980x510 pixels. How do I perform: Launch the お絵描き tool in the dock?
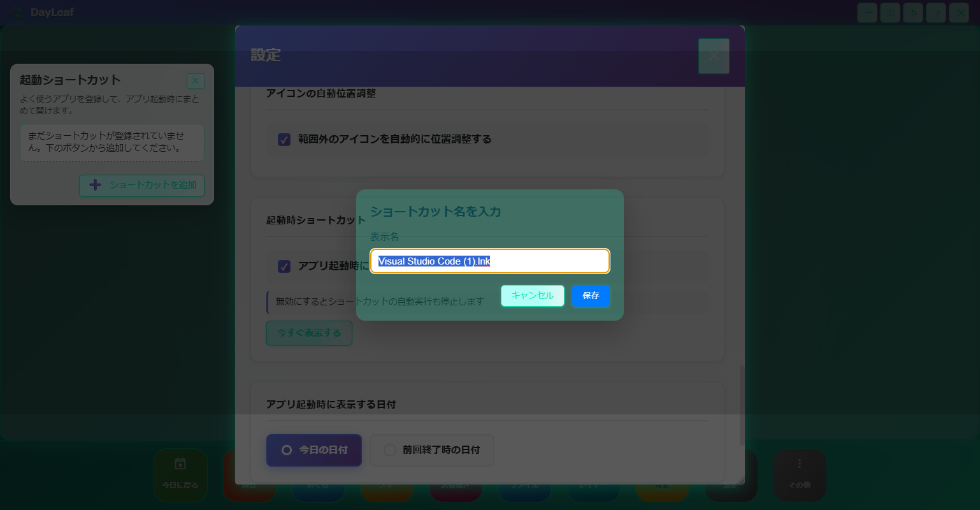pyautogui.click(x=456, y=475)
